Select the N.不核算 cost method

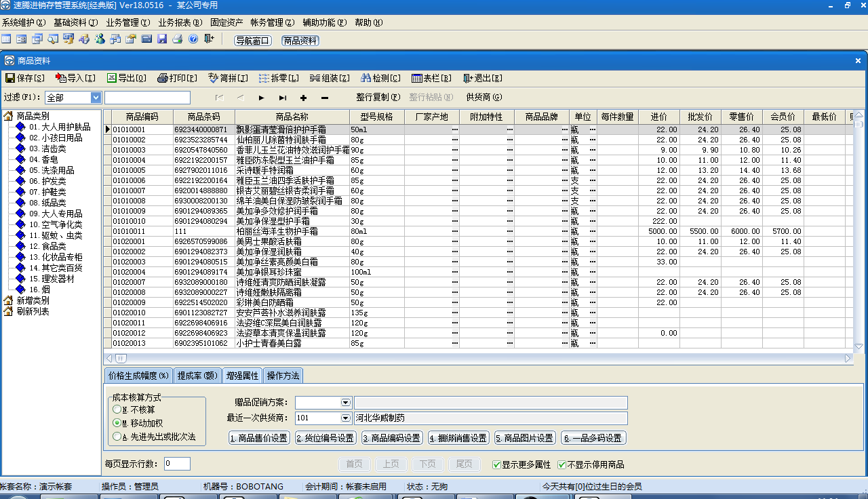point(134,410)
